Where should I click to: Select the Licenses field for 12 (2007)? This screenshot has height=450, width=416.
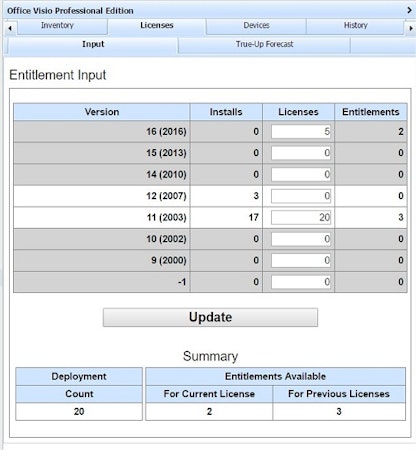301,196
